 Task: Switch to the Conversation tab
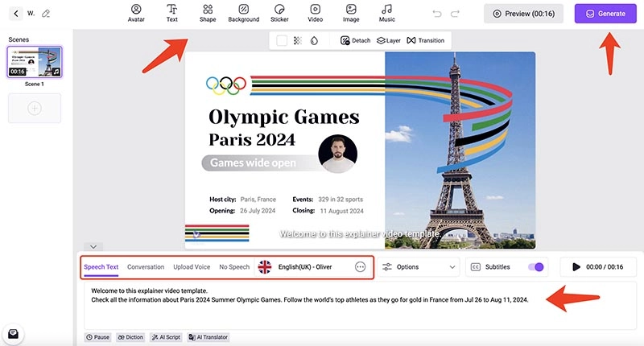coord(146,267)
